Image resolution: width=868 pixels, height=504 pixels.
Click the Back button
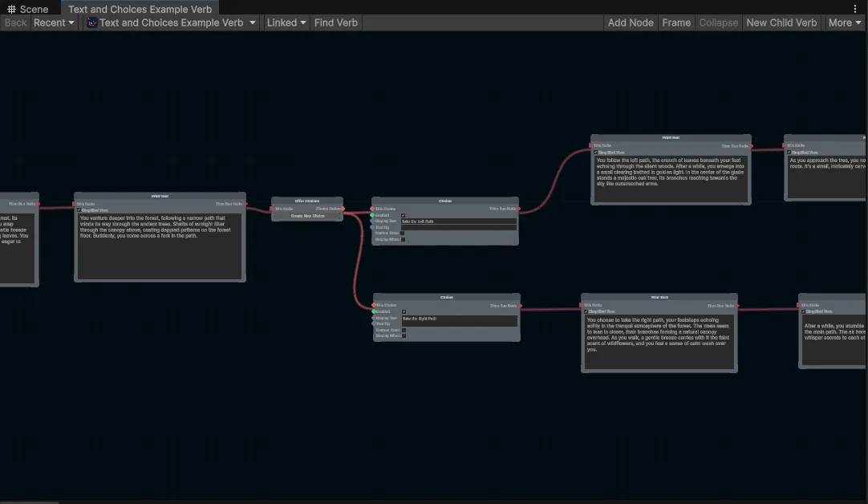pos(15,22)
